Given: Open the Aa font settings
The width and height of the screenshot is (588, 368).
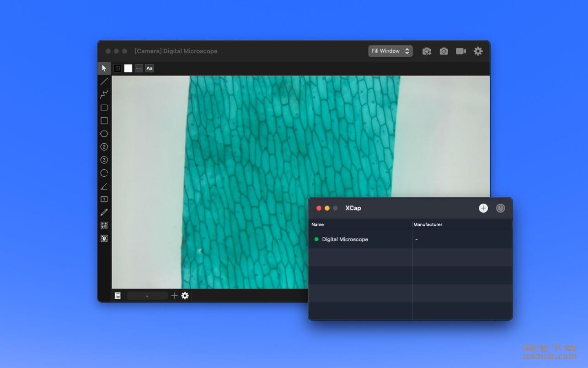Looking at the screenshot, I should (150, 68).
